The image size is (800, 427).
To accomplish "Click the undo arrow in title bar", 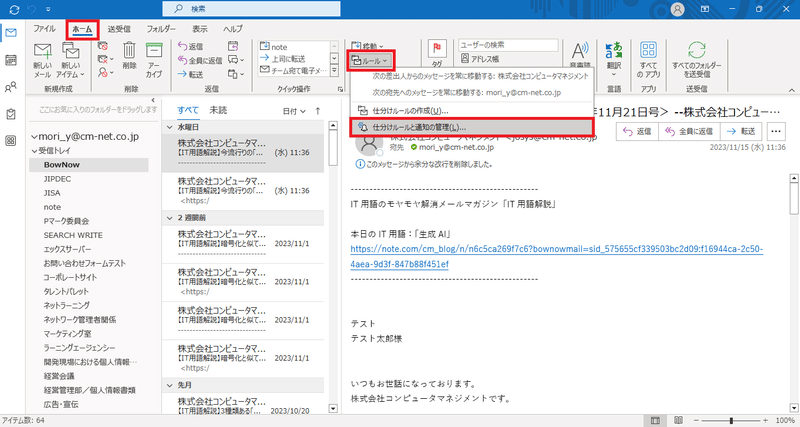I will (x=33, y=9).
